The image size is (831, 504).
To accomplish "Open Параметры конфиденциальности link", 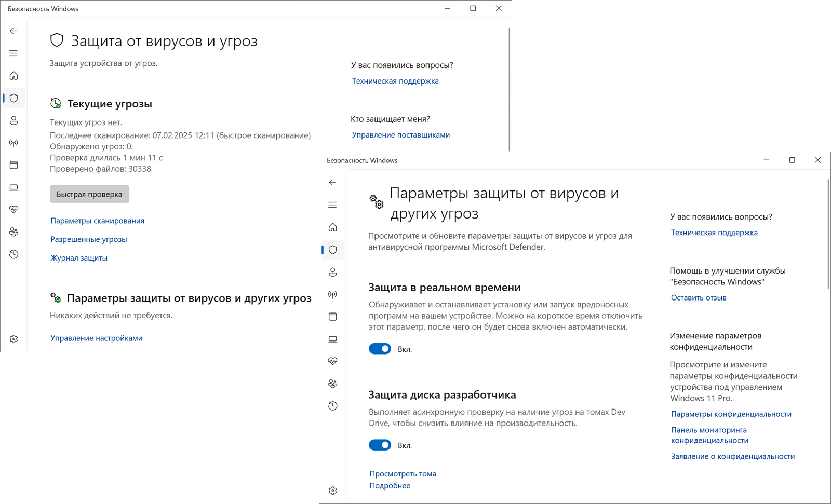I will tap(731, 414).
